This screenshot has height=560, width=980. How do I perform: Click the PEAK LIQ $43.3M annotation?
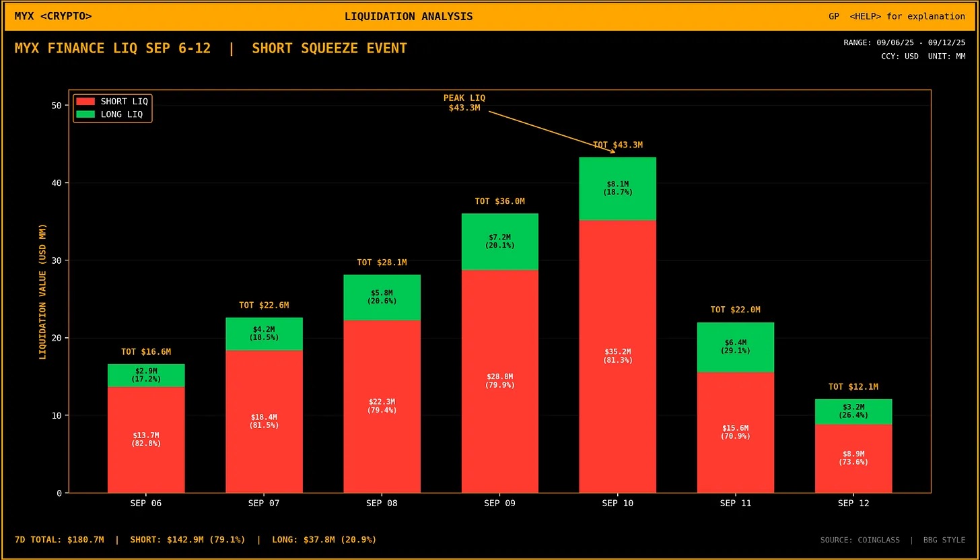click(x=464, y=103)
